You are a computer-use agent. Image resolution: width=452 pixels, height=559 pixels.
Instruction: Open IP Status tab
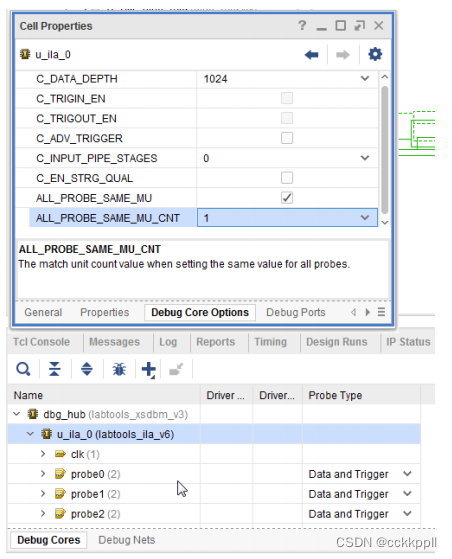(408, 342)
